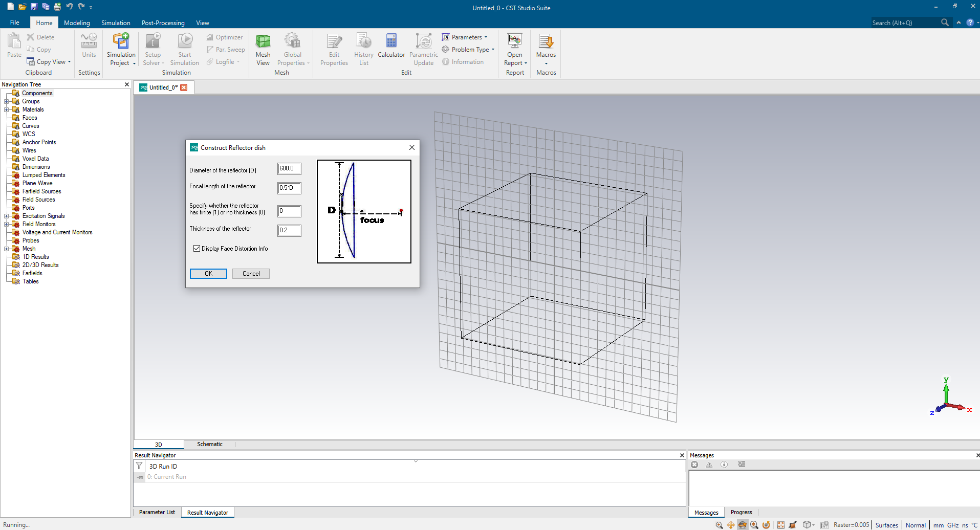Screen dimensions: 980x530
Task: Expand the Materials tree node
Action: pyautogui.click(x=6, y=109)
